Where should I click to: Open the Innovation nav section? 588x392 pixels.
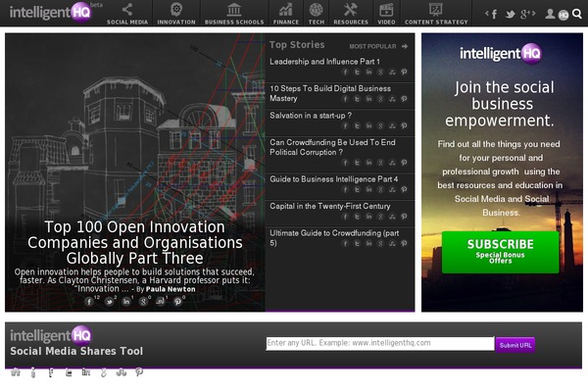point(176,14)
